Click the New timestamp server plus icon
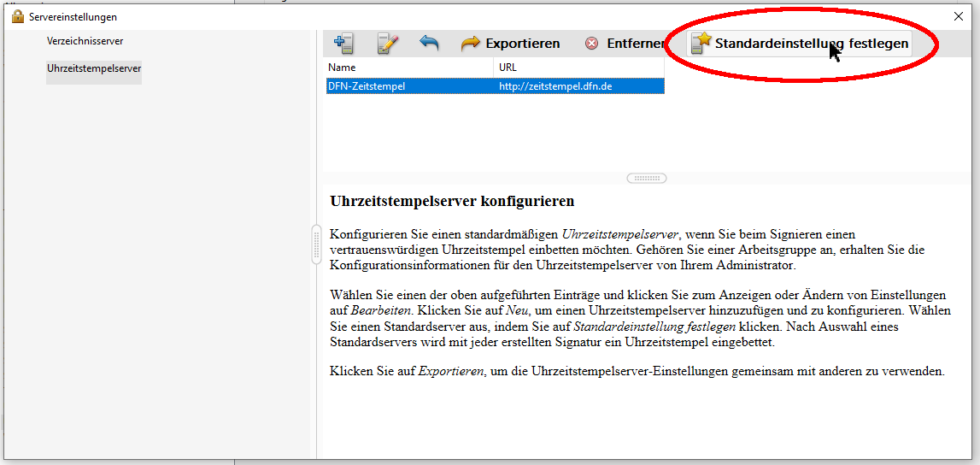 point(343,43)
